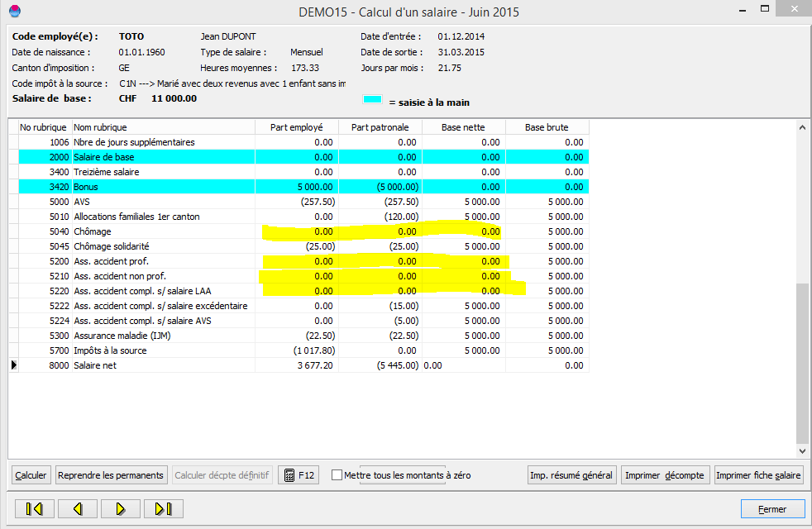
Task: Select '5200 Ass. accident prof.' row
Action: (303, 261)
